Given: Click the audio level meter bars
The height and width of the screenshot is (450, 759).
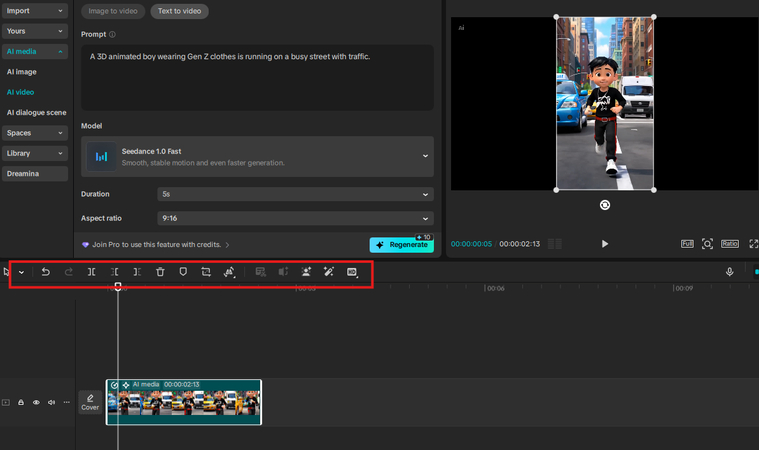Looking at the screenshot, I should 555,244.
